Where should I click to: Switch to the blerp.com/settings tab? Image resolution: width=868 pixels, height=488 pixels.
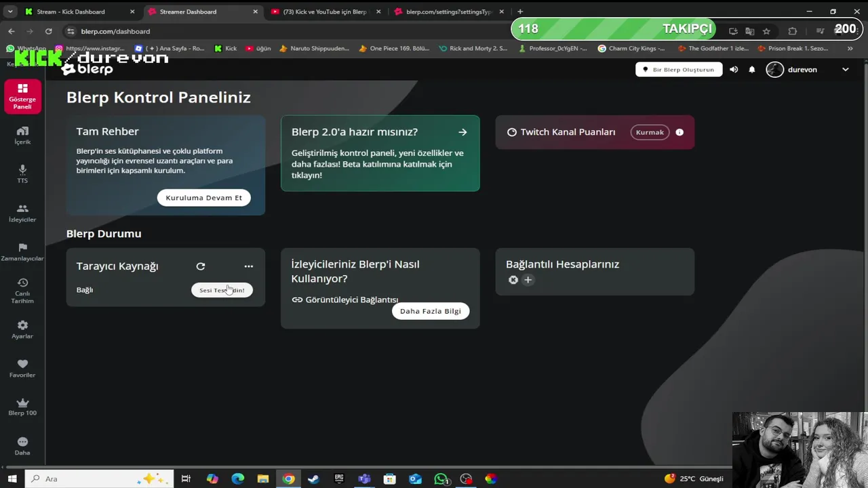coord(448,12)
